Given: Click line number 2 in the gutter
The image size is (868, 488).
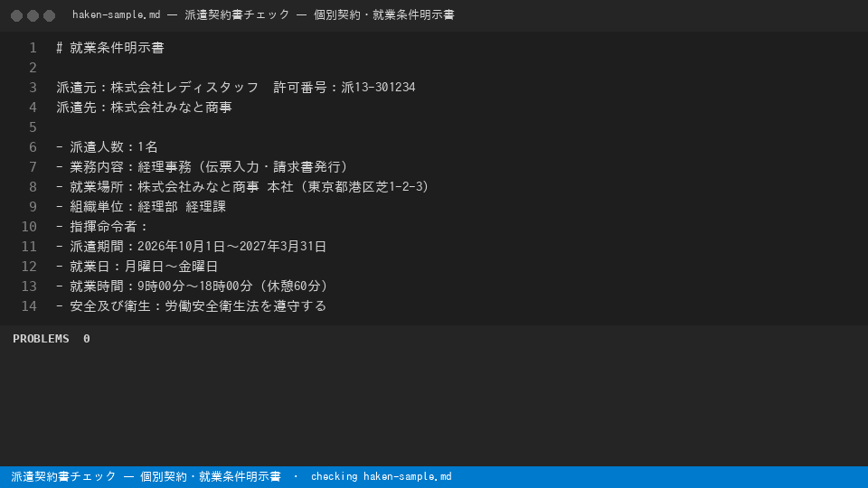Looking at the screenshot, I should pos(33,68).
